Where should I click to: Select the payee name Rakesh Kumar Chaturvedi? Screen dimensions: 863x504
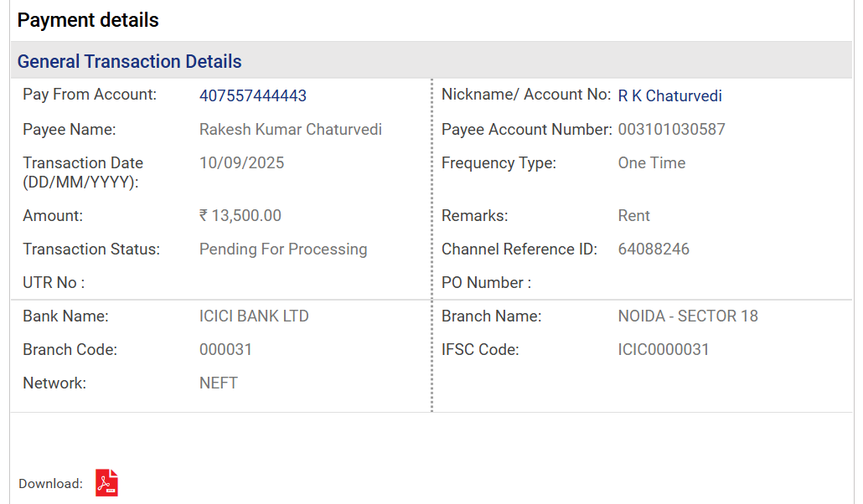291,129
